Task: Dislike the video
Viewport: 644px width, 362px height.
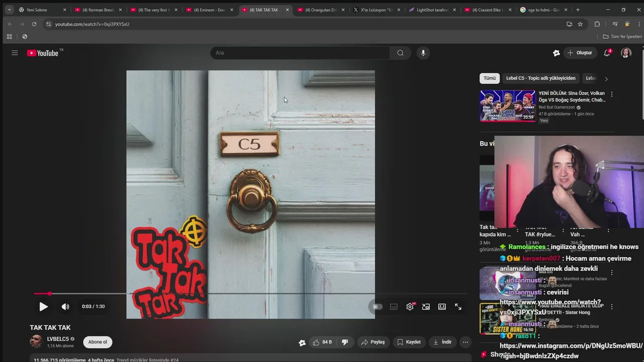Action: point(345,342)
